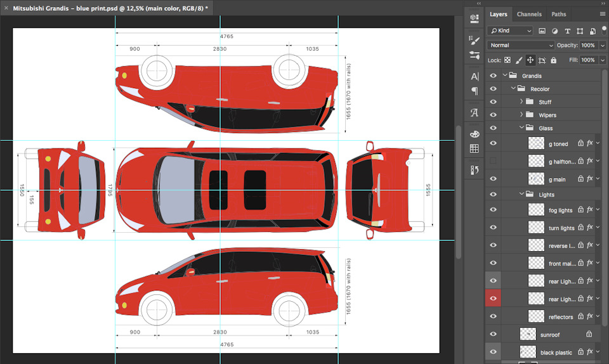This screenshot has height=364, width=609.
Task: Click Lock transparent pixels icon
Action: pyautogui.click(x=507, y=60)
